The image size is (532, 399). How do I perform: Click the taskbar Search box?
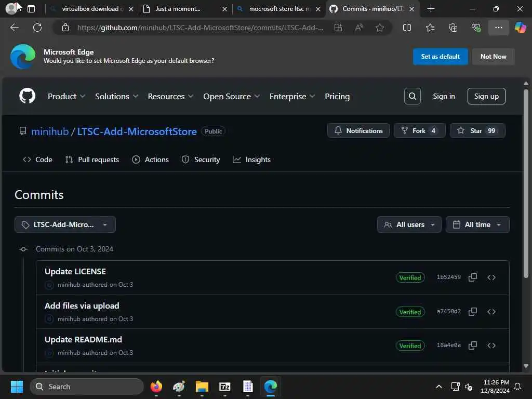click(87, 387)
